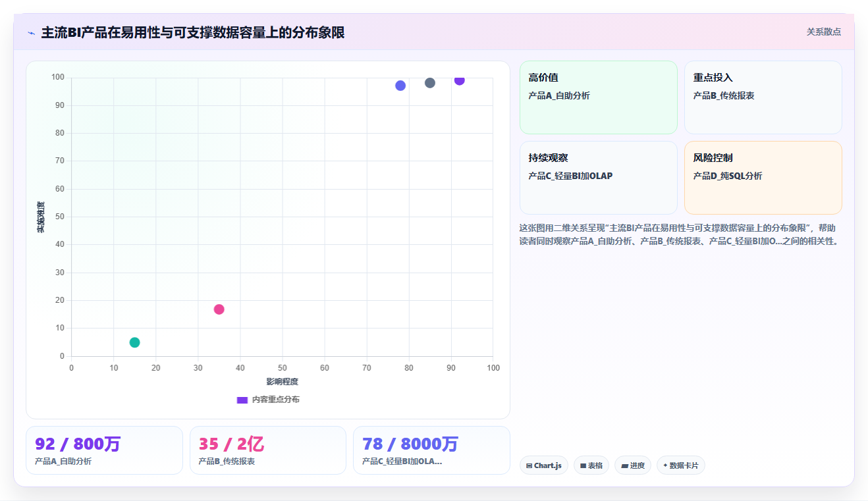Click 产品B_传统报表 text in 重点投入 card

[x=724, y=95]
